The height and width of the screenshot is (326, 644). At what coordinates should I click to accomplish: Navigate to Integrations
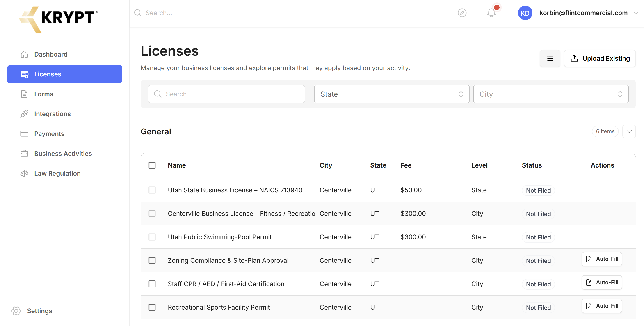(x=64, y=114)
